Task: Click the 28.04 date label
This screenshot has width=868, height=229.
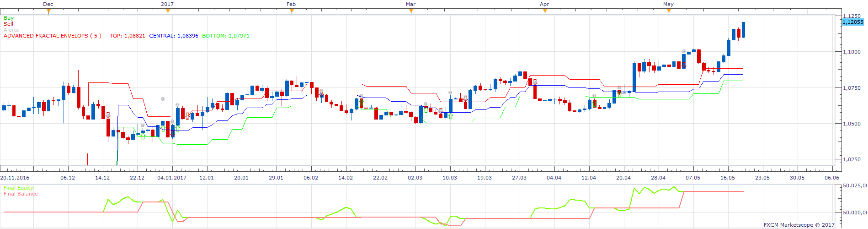Action: tap(658, 178)
